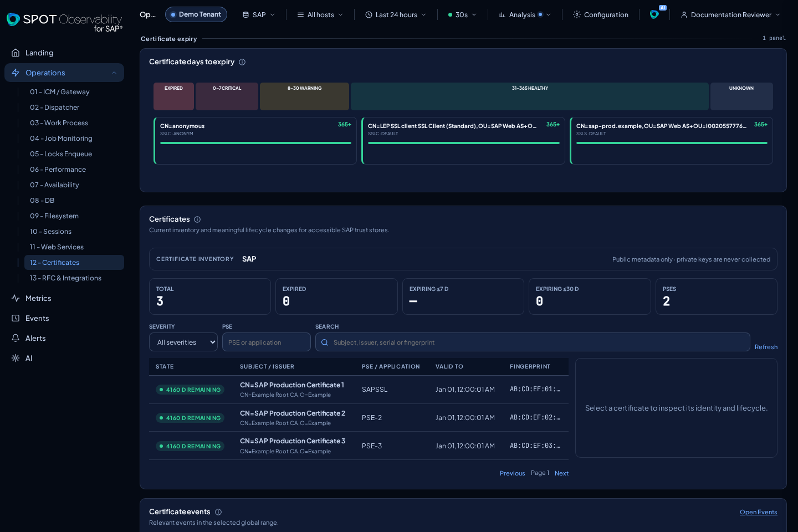Click the EXPIRED legend swatch
The height and width of the screenshot is (532, 798).
[x=173, y=96]
